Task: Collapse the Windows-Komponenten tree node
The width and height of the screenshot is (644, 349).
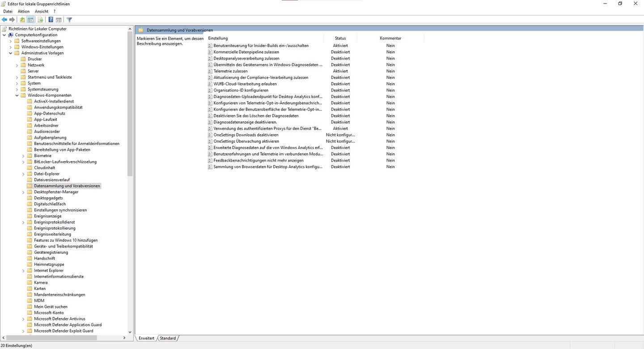Action: coord(17,95)
